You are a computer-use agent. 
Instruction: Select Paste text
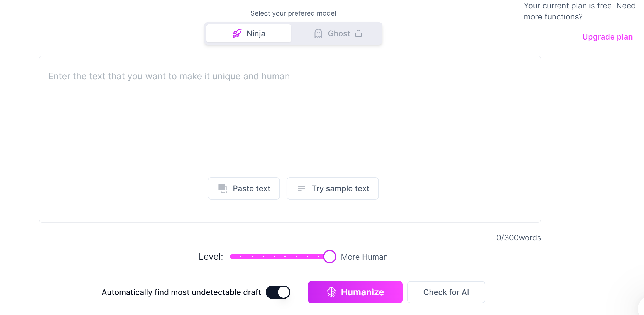pyautogui.click(x=244, y=188)
